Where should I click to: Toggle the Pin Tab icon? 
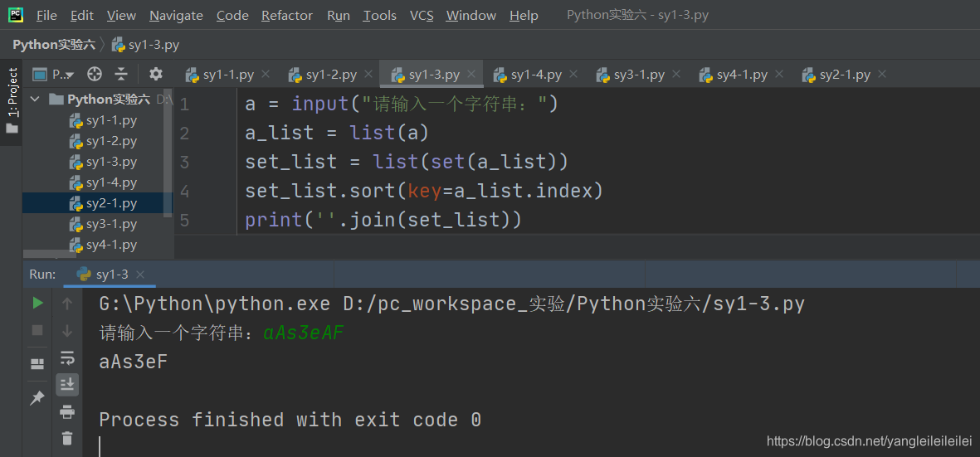tap(37, 397)
